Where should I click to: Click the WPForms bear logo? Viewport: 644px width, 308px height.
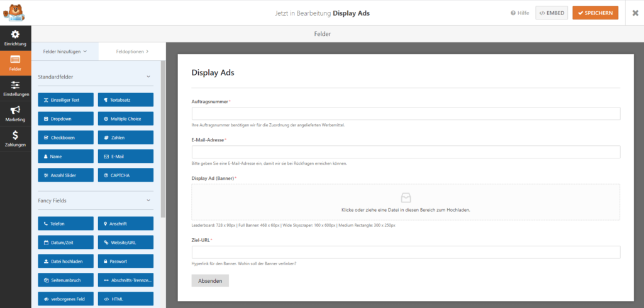pyautogui.click(x=13, y=13)
